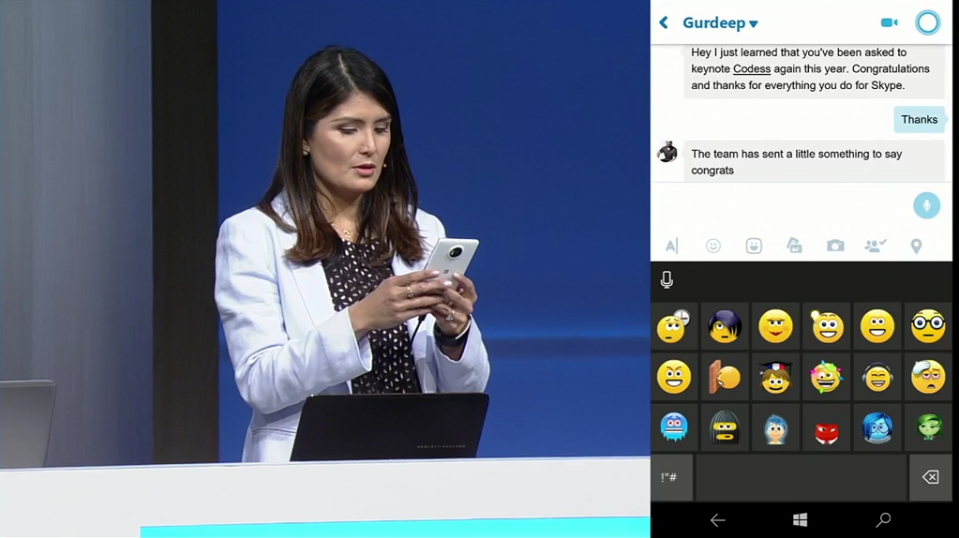959x538 pixels.
Task: Insert the nerd glasses emoticon
Action: click(x=928, y=326)
